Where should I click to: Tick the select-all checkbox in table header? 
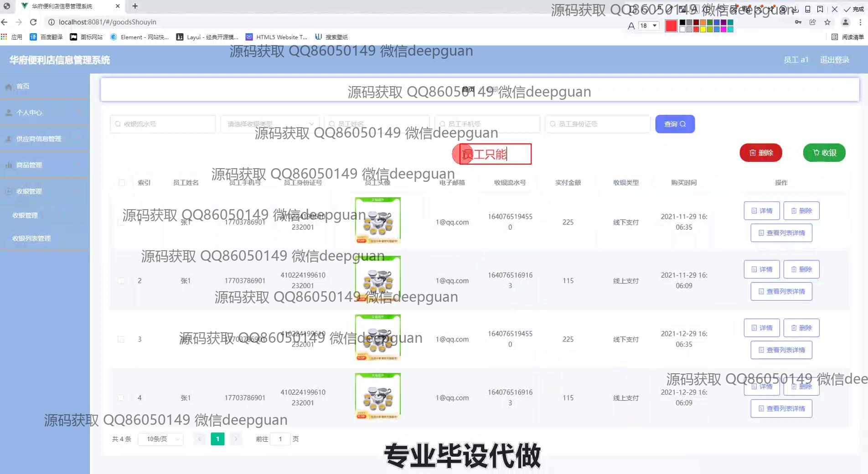(x=122, y=183)
